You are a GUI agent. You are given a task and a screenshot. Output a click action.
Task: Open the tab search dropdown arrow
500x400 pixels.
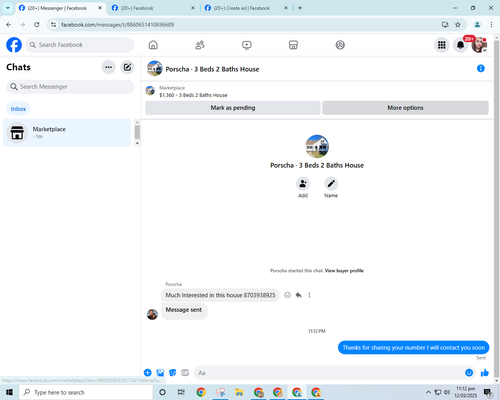tap(8, 8)
